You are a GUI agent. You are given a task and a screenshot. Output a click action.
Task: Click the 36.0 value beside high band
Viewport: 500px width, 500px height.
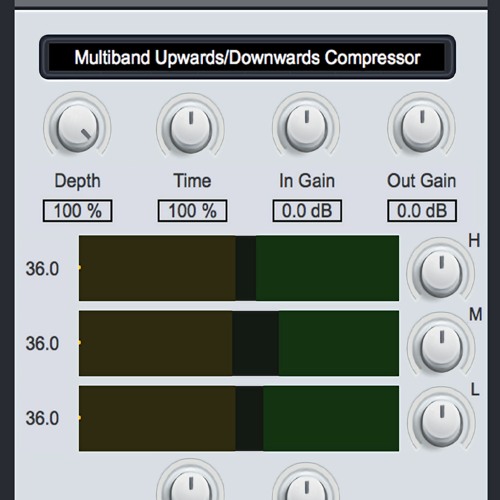42,269
